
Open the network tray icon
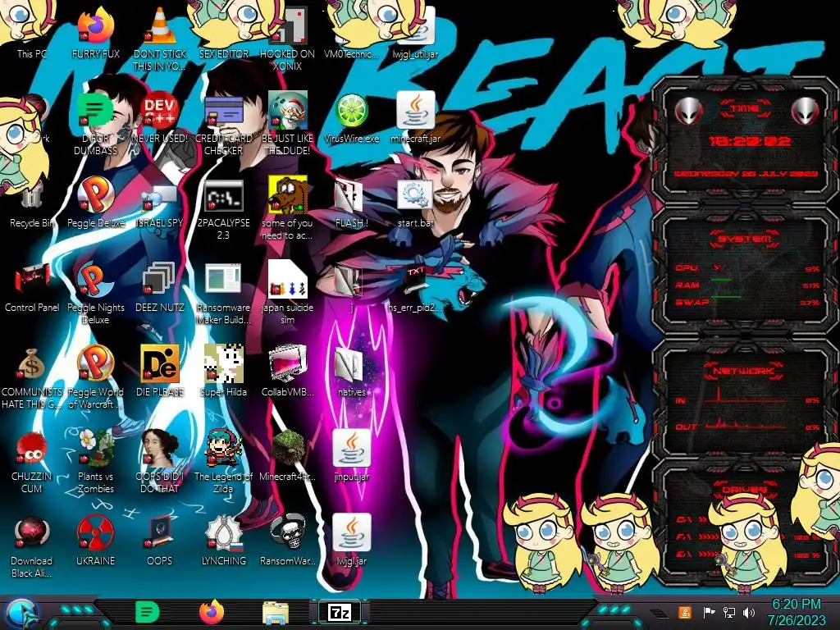pyautogui.click(x=729, y=612)
